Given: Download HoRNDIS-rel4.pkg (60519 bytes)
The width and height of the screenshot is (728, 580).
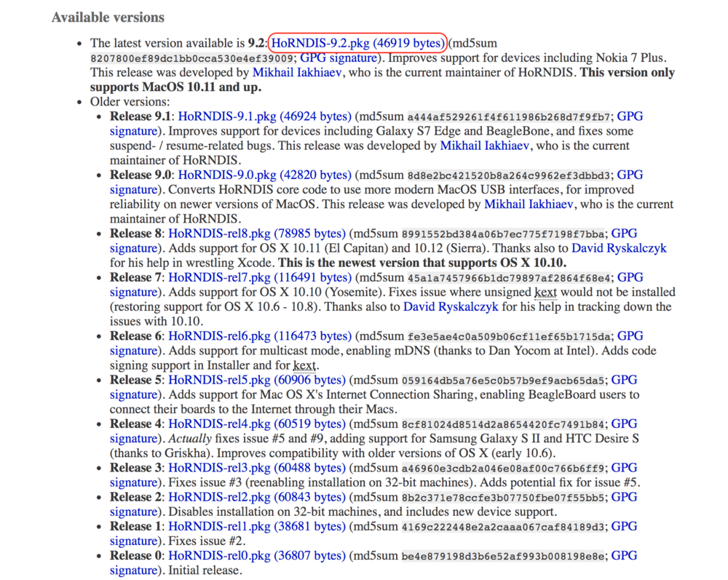Looking at the screenshot, I should click(257, 424).
